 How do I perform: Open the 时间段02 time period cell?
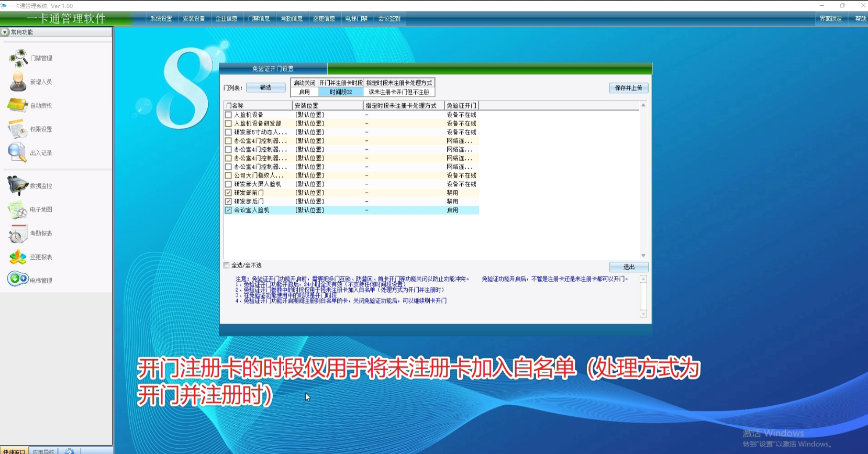tap(341, 92)
